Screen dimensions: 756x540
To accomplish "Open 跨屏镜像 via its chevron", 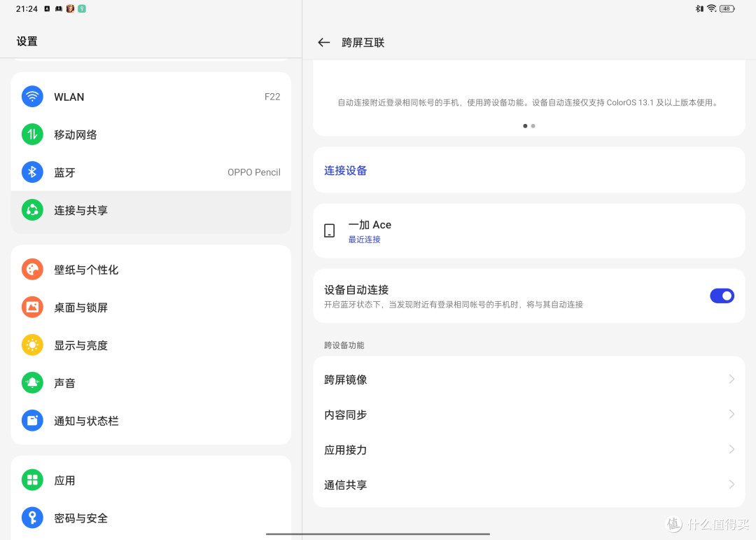I will (731, 380).
